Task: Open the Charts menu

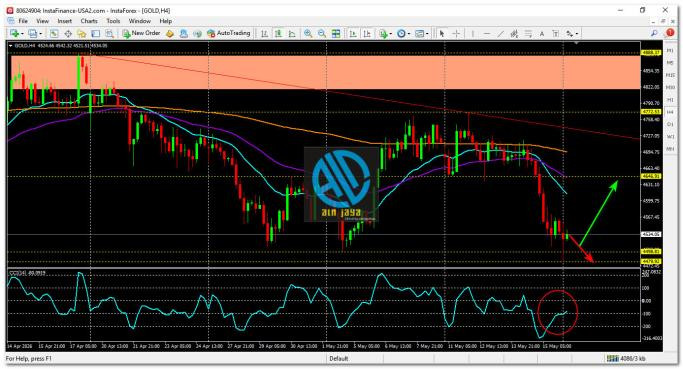Action: pos(89,21)
